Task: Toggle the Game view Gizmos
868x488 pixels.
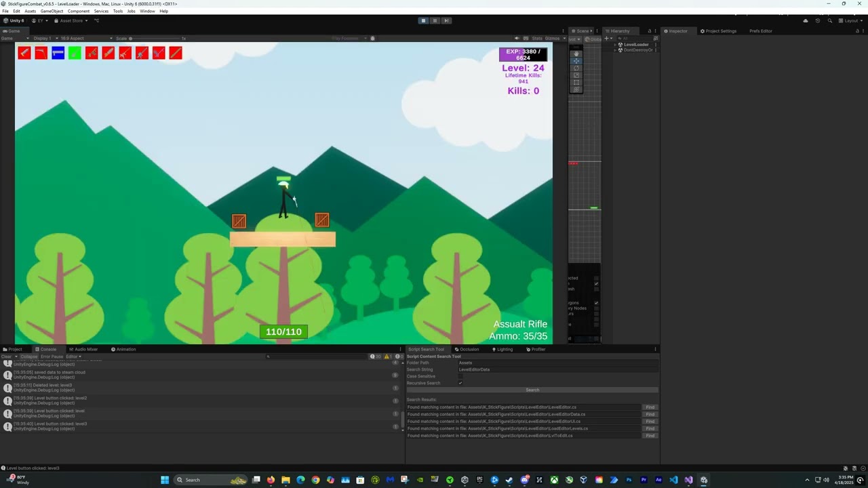Action: coord(552,38)
